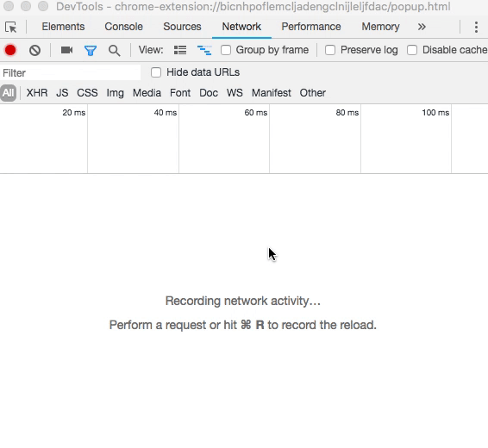Viewport: 488px width, 448px height.
Task: Switch to large request rows view icon
Action: click(180, 50)
